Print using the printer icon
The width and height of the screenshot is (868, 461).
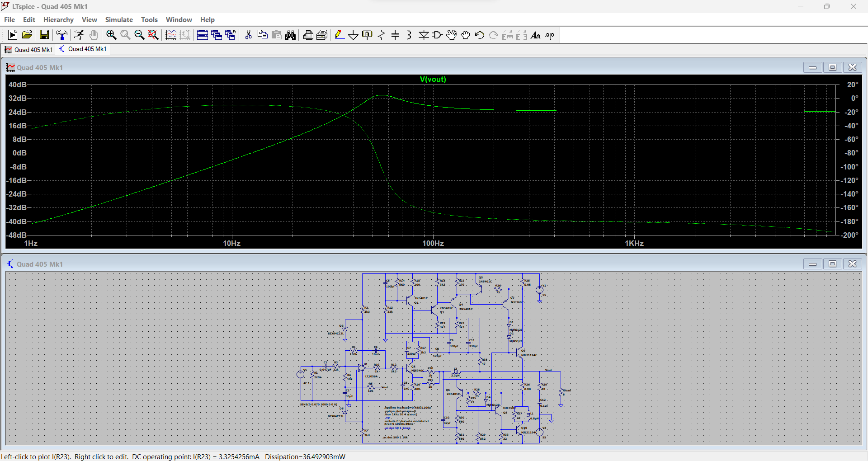point(308,35)
